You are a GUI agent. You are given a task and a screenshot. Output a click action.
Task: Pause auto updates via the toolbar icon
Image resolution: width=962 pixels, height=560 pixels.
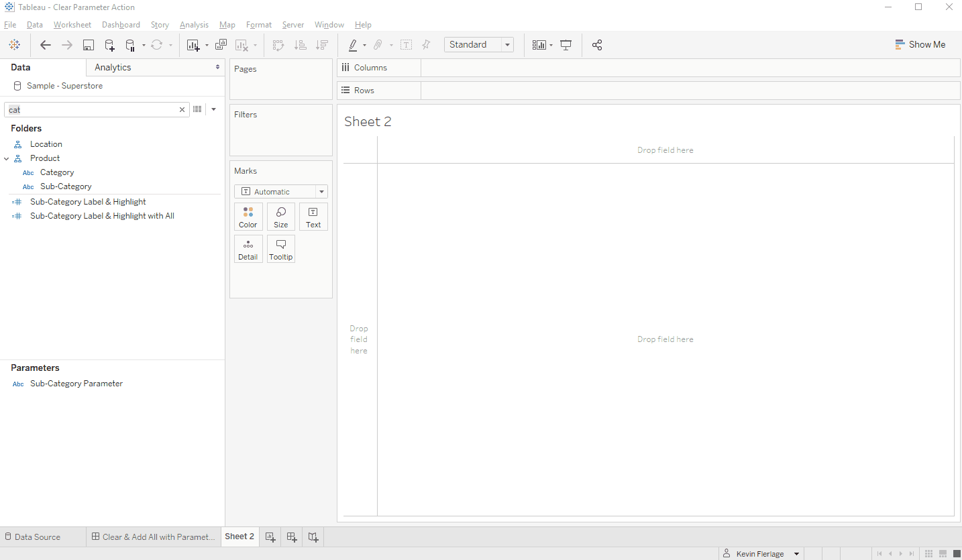coord(130,45)
